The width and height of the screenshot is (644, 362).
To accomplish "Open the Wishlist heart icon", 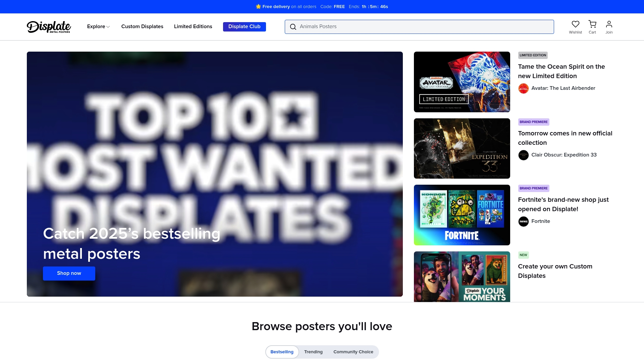I will 576,24.
